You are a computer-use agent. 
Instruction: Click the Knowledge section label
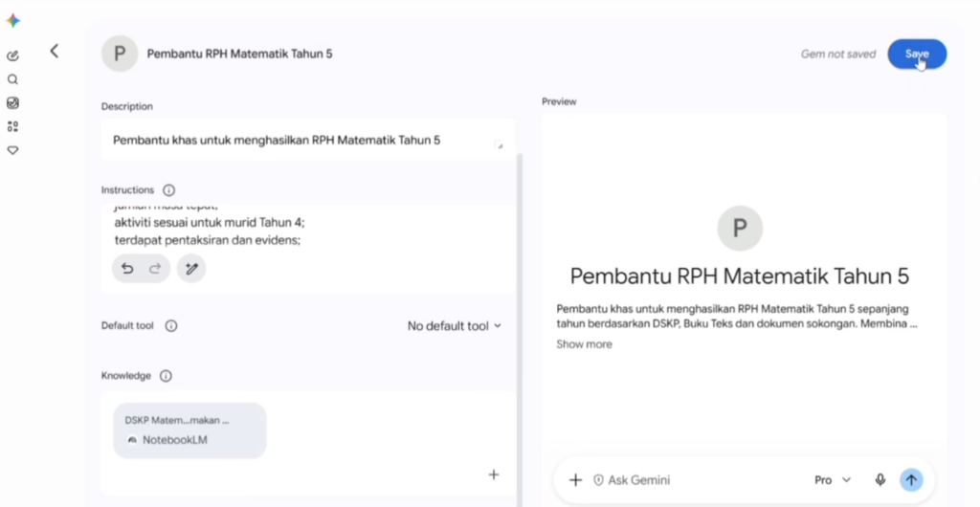[x=126, y=376]
